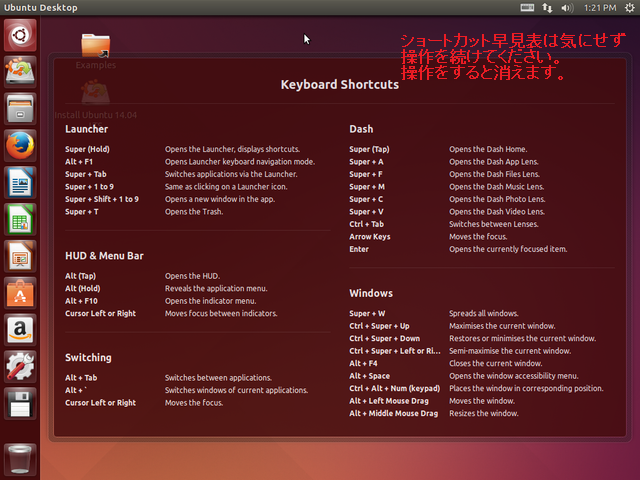Screen dimensions: 640x480
Task: Click the Super + A shortcut
Action: (366, 162)
